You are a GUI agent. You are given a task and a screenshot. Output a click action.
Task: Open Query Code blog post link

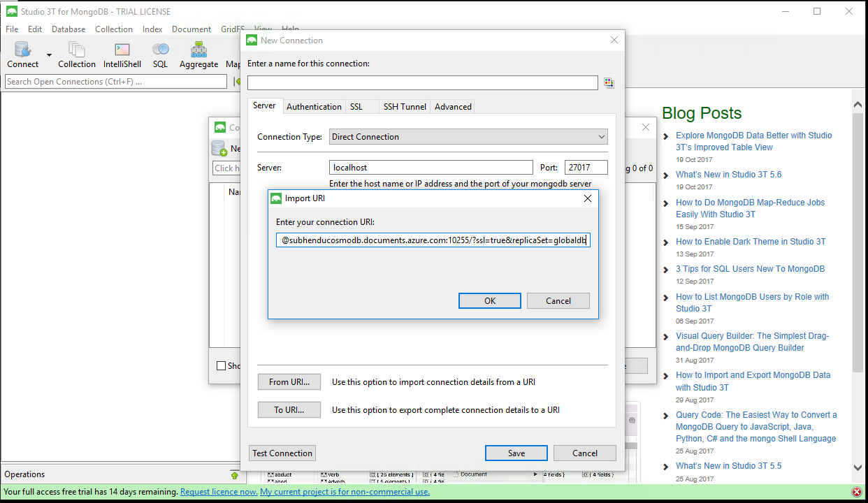click(x=756, y=426)
